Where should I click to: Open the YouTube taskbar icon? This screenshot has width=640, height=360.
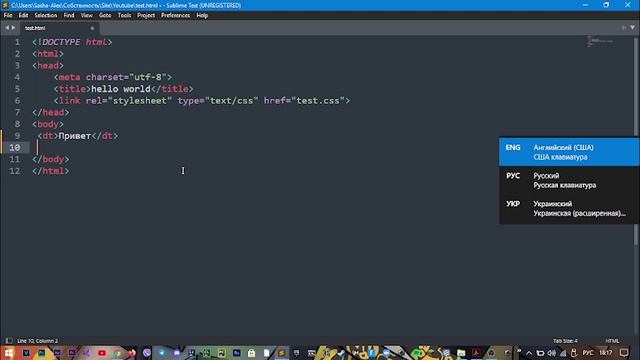click(102, 353)
